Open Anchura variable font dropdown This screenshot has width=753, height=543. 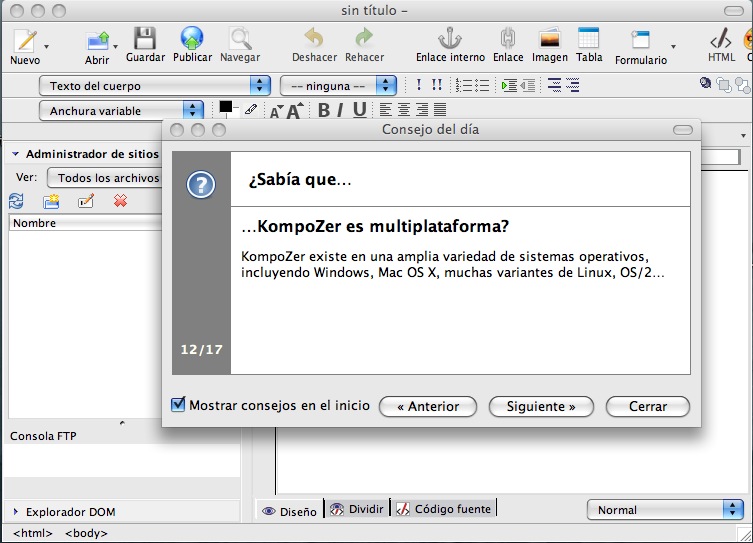click(121, 111)
